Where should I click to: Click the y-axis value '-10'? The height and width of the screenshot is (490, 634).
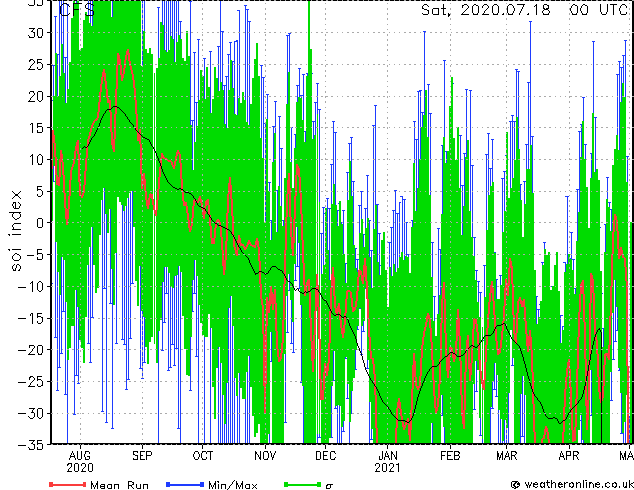(x=31, y=286)
